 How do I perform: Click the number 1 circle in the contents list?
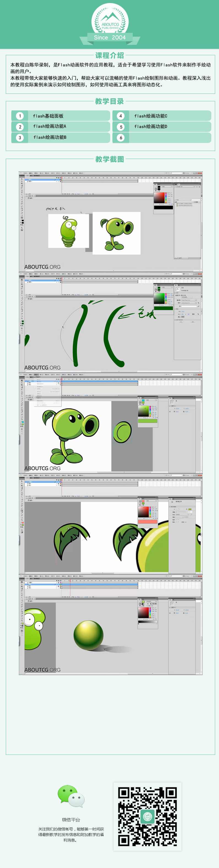click(20, 116)
